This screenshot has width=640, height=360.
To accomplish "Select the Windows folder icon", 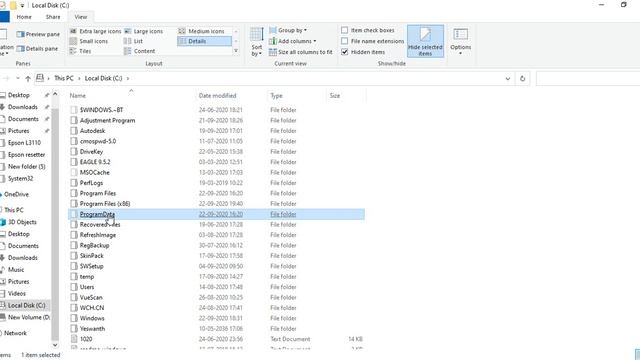I will 73,318.
